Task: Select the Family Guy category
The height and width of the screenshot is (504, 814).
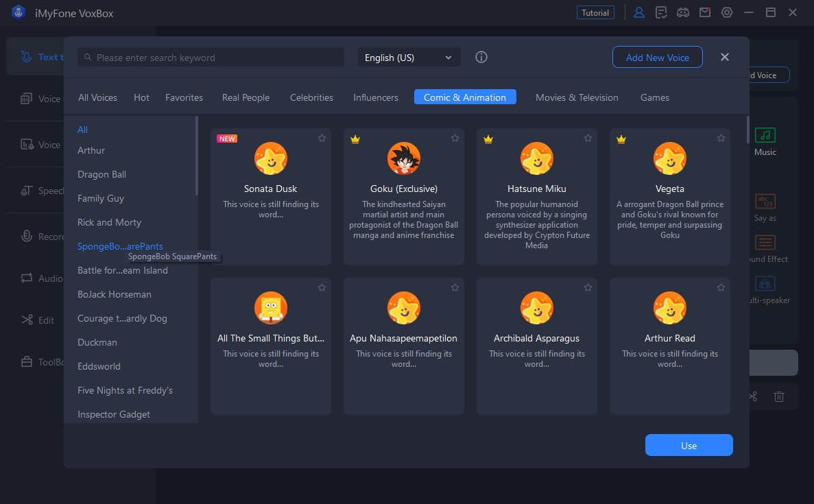Action: 101,198
